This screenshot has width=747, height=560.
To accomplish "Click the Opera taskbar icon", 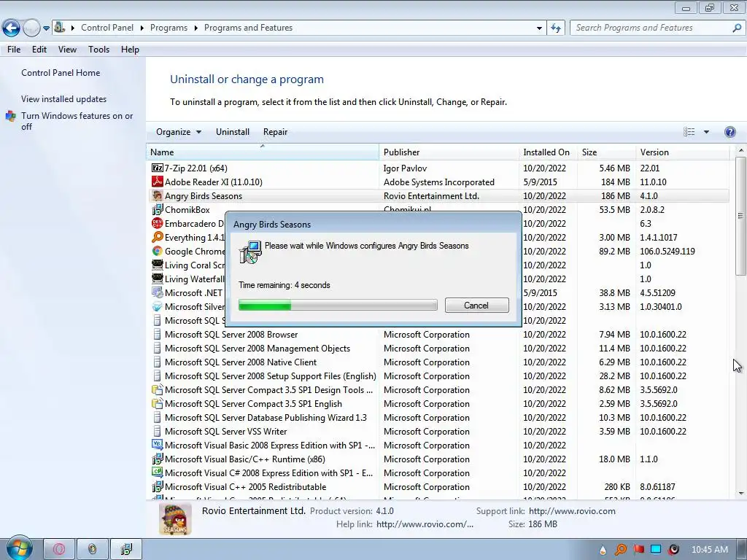I will pos(59,550).
